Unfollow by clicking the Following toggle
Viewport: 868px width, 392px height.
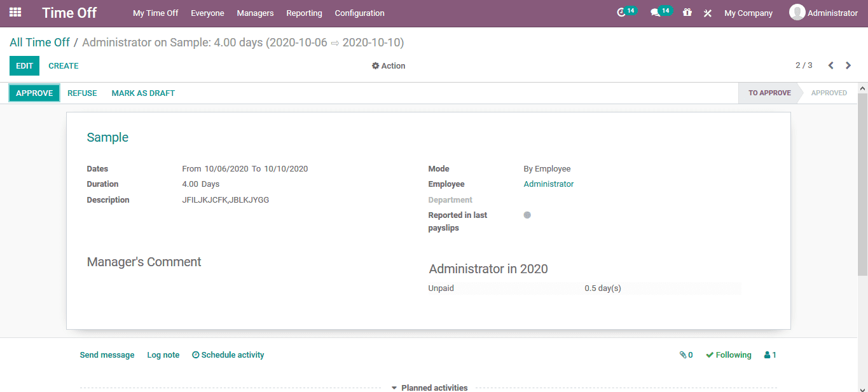pos(728,355)
